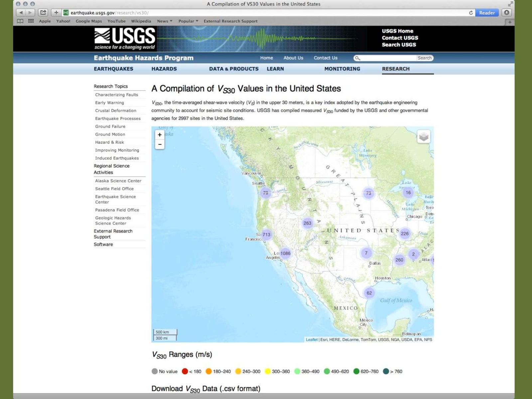Image resolution: width=532 pixels, height=399 pixels.
Task: Click the USGS logo
Action: click(125, 39)
